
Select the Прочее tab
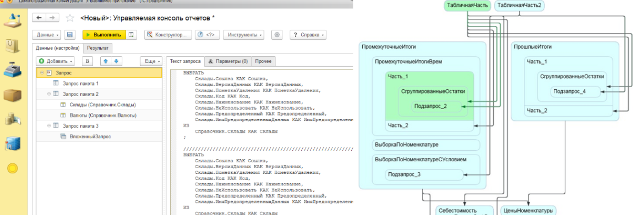pos(263,61)
